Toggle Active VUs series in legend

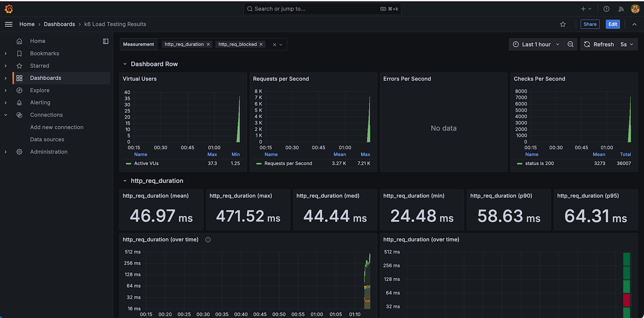click(x=146, y=163)
